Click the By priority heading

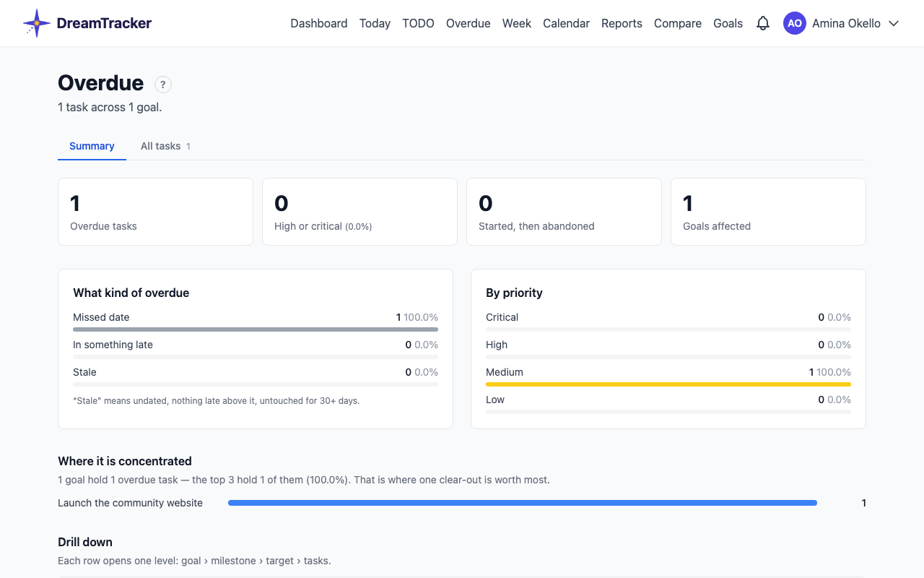pos(514,293)
